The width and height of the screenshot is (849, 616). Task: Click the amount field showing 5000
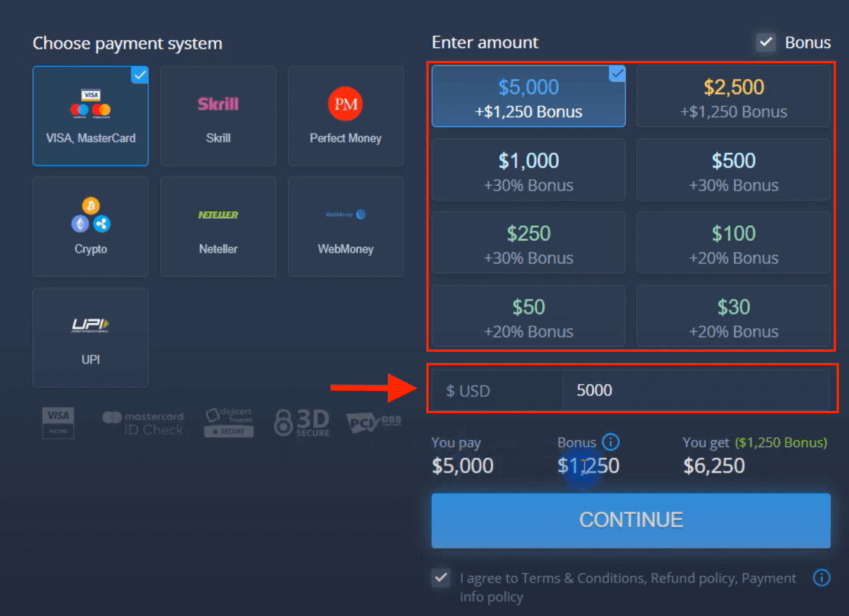tap(698, 390)
